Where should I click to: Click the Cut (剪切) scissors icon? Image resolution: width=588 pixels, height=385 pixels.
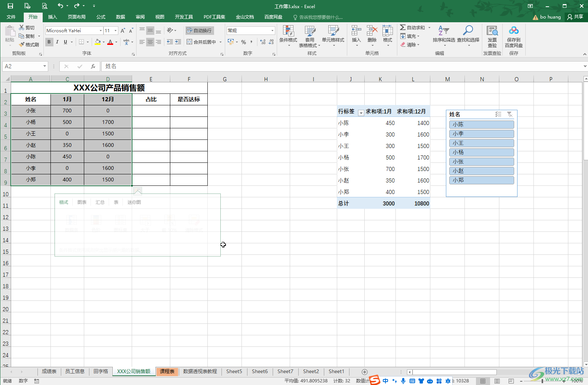22,27
